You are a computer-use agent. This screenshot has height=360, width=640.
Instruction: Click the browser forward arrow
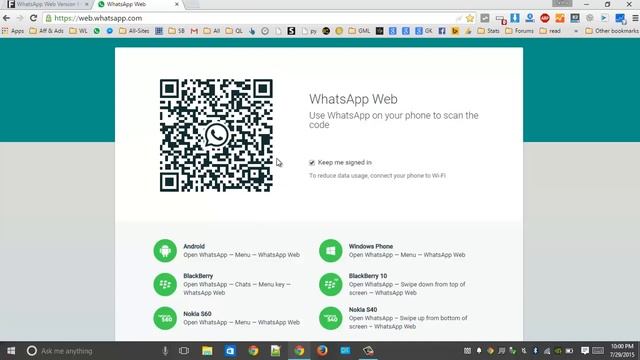[20, 18]
